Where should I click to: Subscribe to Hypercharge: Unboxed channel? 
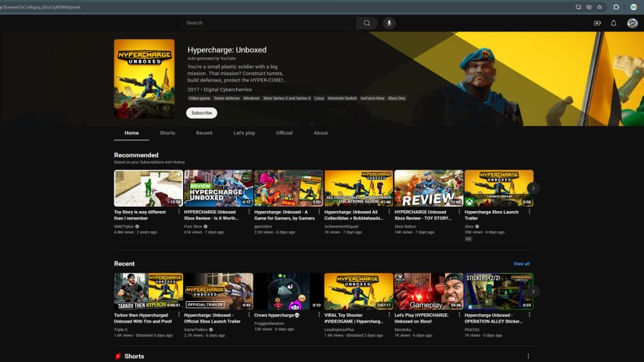[202, 113]
